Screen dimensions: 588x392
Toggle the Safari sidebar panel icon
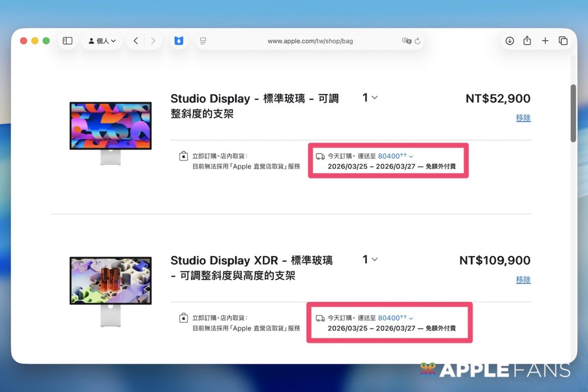(68, 41)
